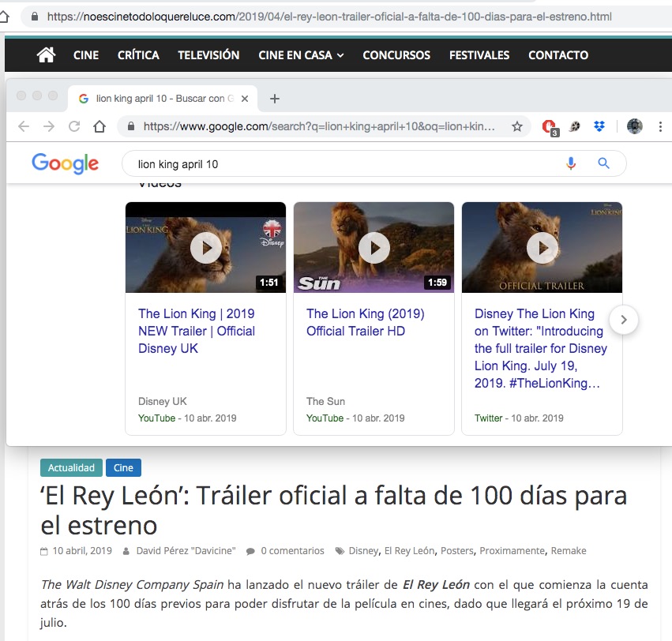The height and width of the screenshot is (641, 672).
Task: Open the Dropbox extension icon
Action: pyautogui.click(x=599, y=126)
